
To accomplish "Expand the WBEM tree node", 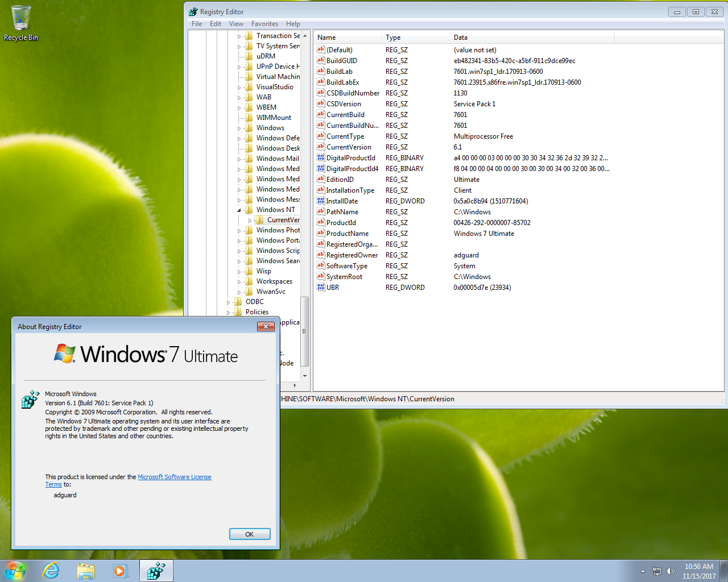I will coord(239,107).
